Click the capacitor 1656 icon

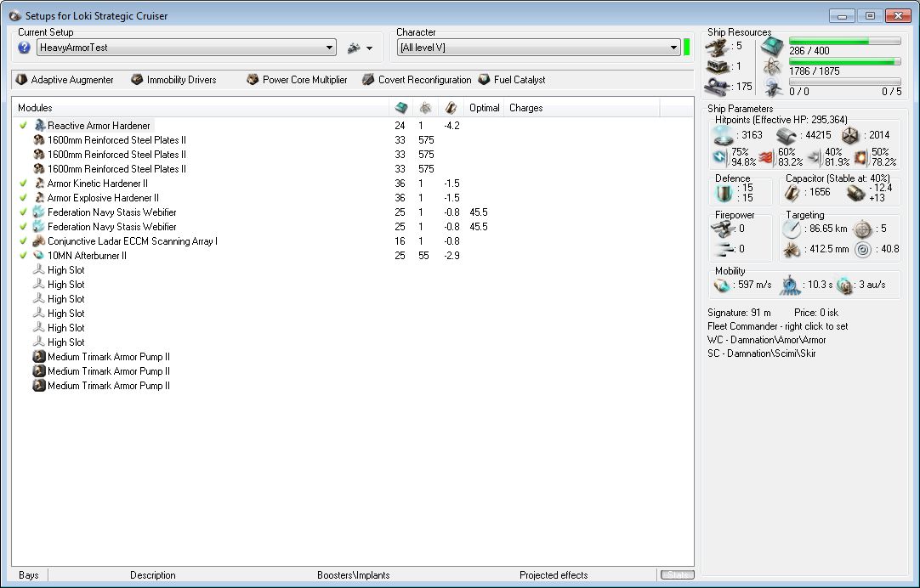coord(792,192)
